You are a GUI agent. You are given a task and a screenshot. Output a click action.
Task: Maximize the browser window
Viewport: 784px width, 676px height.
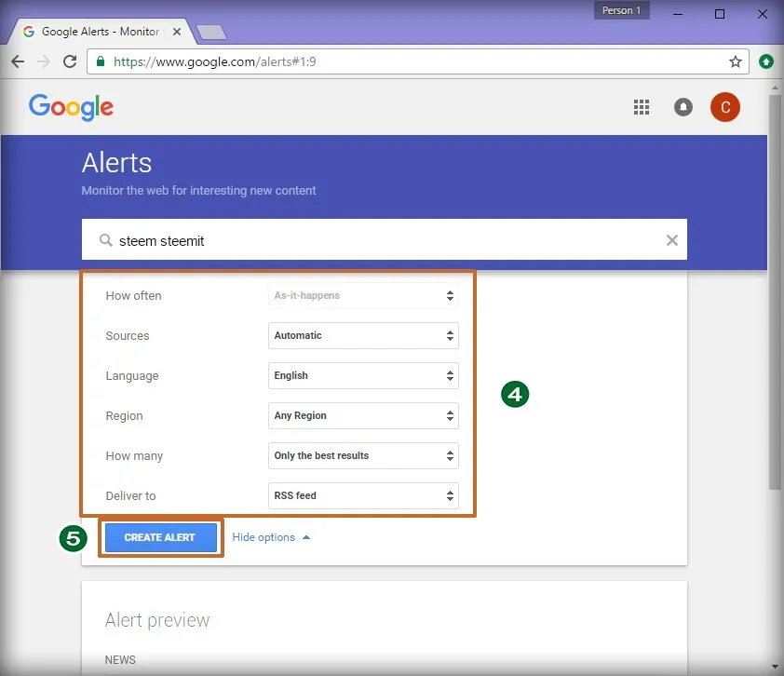(720, 13)
